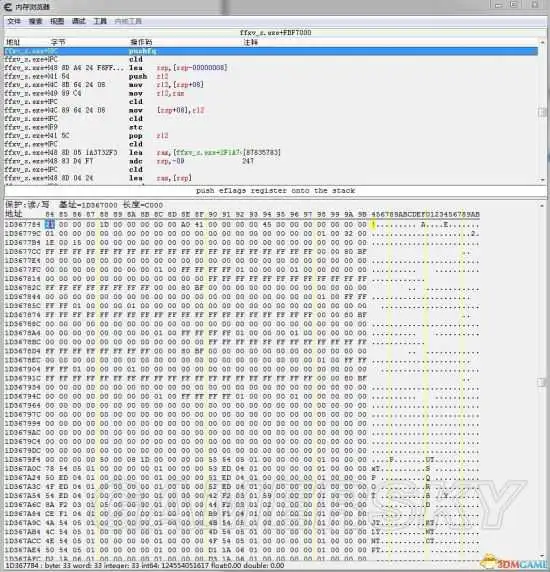Select the highlighted first byte at 1D367784
Viewport: 550px width, 572px height.
pyautogui.click(x=50, y=225)
